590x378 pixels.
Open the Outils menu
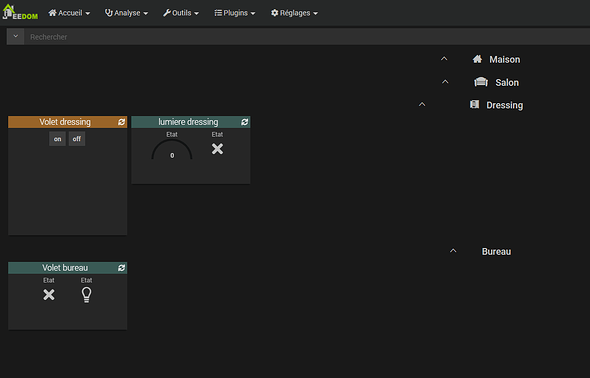pyautogui.click(x=181, y=13)
